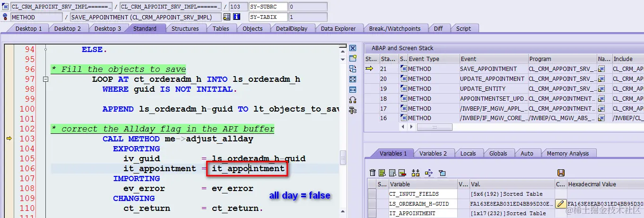Image resolution: width=644 pixels, height=218 pixels.
Task: Click the tool options icon below the headphones
Action: tap(353, 110)
